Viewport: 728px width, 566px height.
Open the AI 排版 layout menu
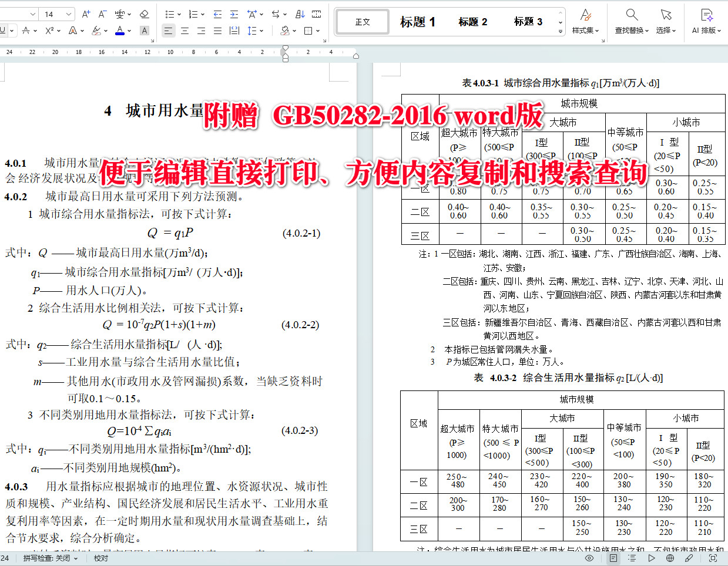pyautogui.click(x=706, y=22)
